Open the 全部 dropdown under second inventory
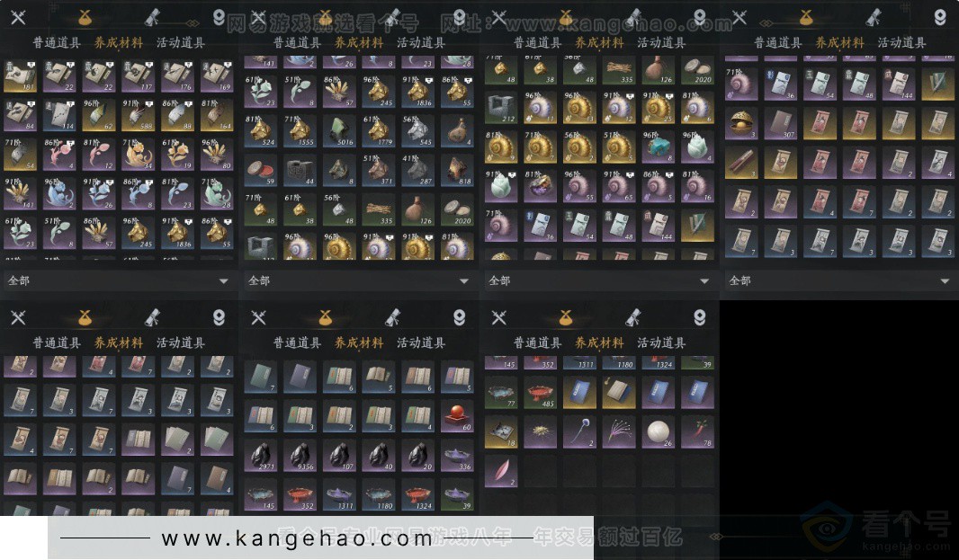The height and width of the screenshot is (560, 959). coord(357,280)
